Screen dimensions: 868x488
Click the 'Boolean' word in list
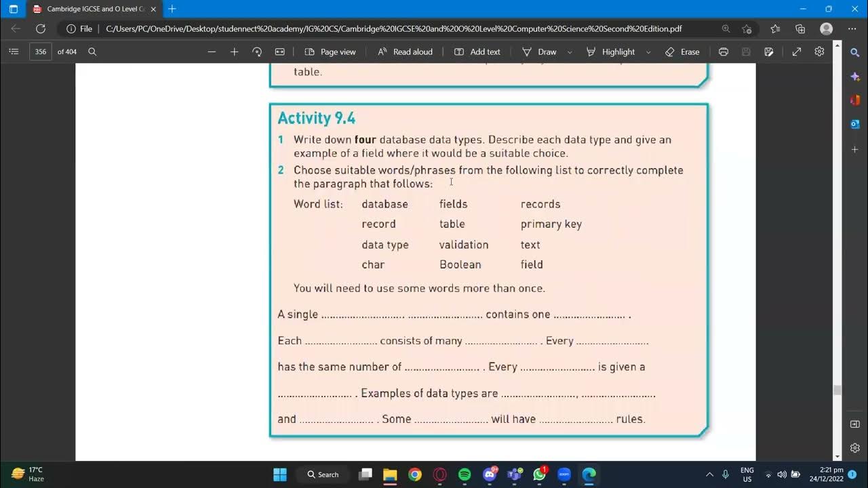pyautogui.click(x=460, y=264)
